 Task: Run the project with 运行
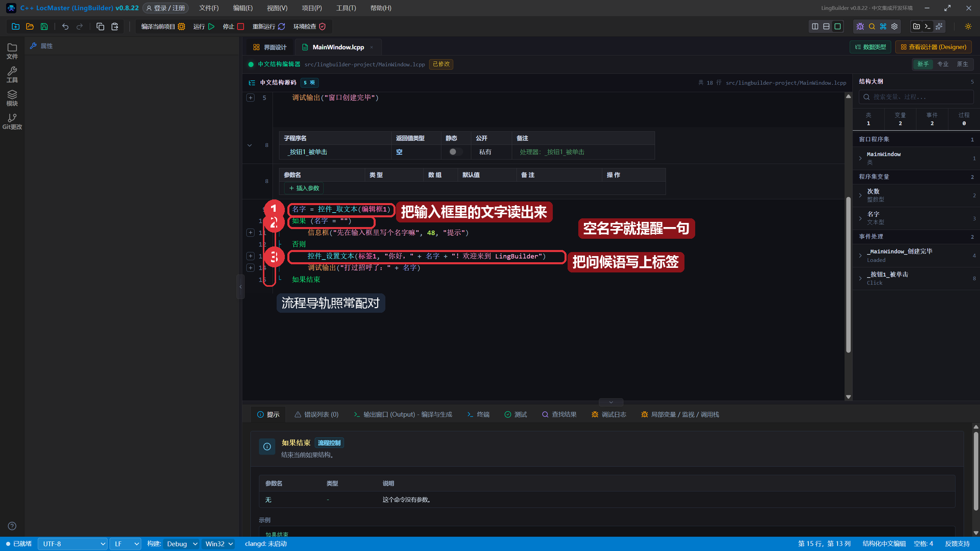[x=204, y=27]
